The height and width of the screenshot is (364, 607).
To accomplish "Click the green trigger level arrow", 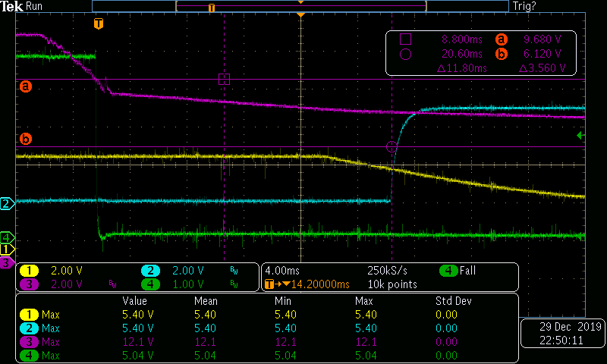I will (580, 136).
